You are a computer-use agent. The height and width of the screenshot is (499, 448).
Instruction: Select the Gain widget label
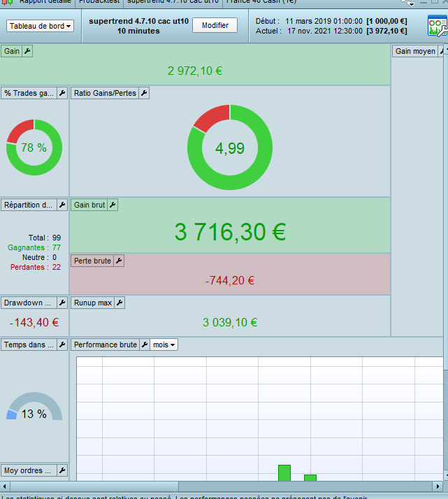[11, 51]
